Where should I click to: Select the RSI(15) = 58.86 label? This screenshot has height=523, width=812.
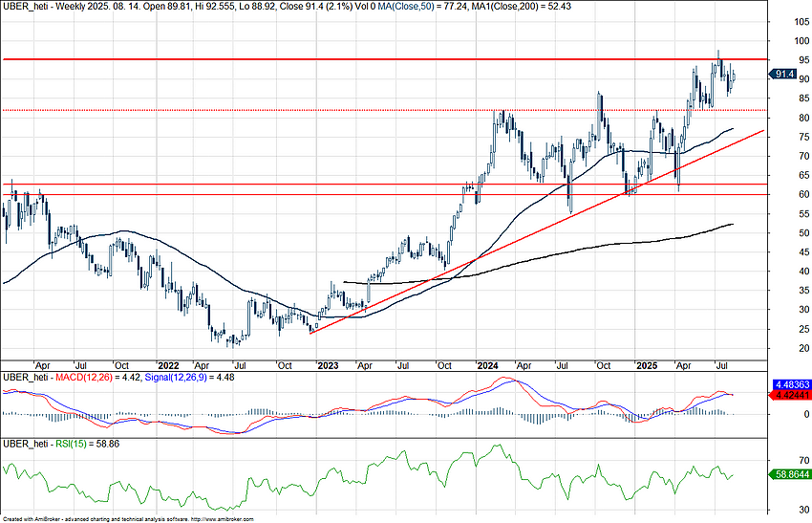88,444
